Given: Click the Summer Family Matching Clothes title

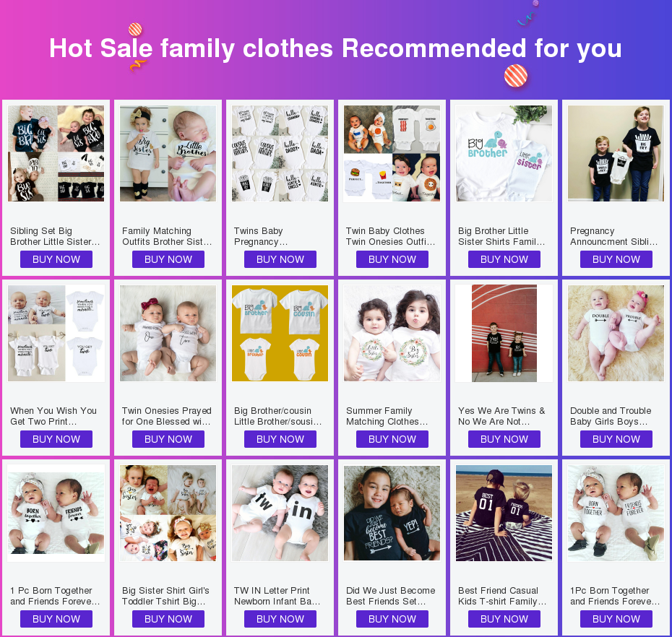Looking at the screenshot, I should coord(387,416).
